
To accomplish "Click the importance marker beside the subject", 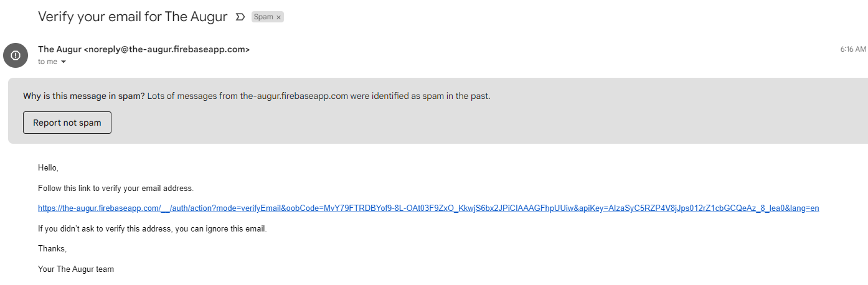I will click(240, 17).
